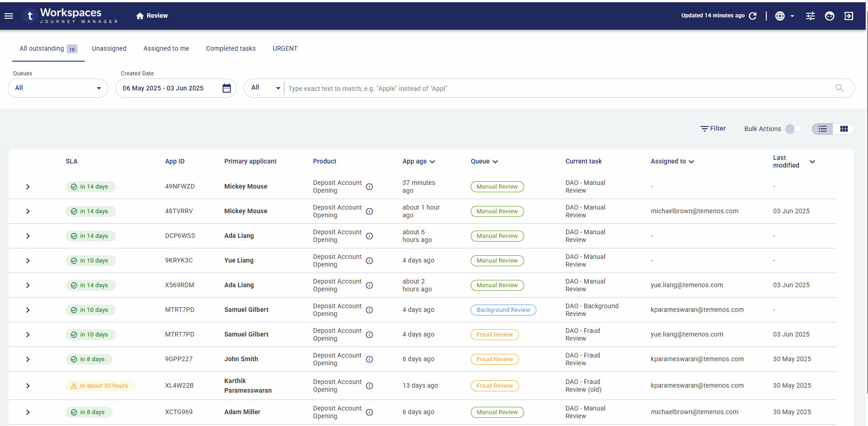Switch to Completed tasks tab
Screen dimensions: 868x426
(231, 49)
